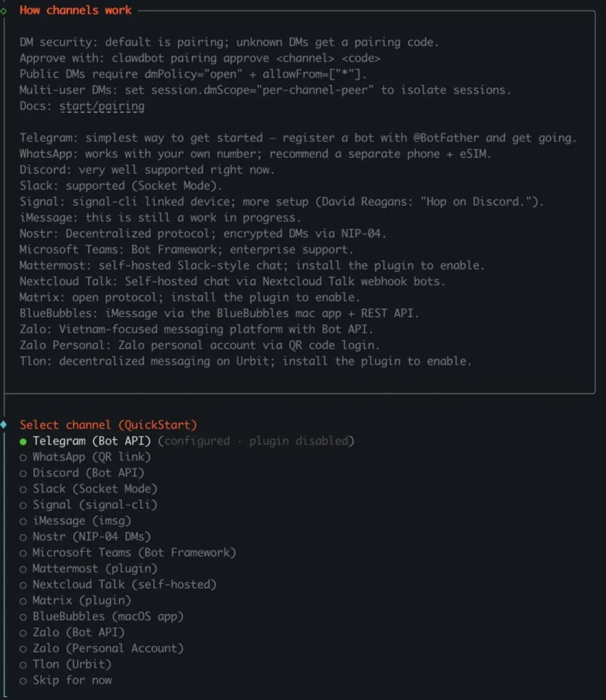Open the start/pairing docs link

tap(102, 106)
